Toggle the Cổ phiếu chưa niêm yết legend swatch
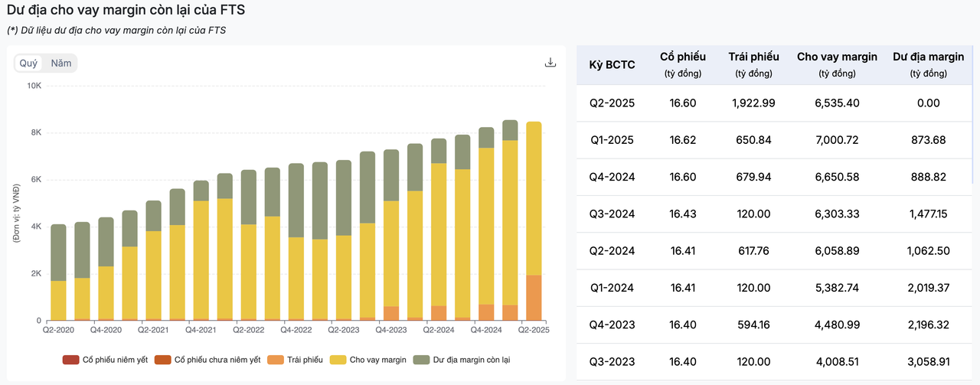The image size is (980, 385). tap(162, 359)
